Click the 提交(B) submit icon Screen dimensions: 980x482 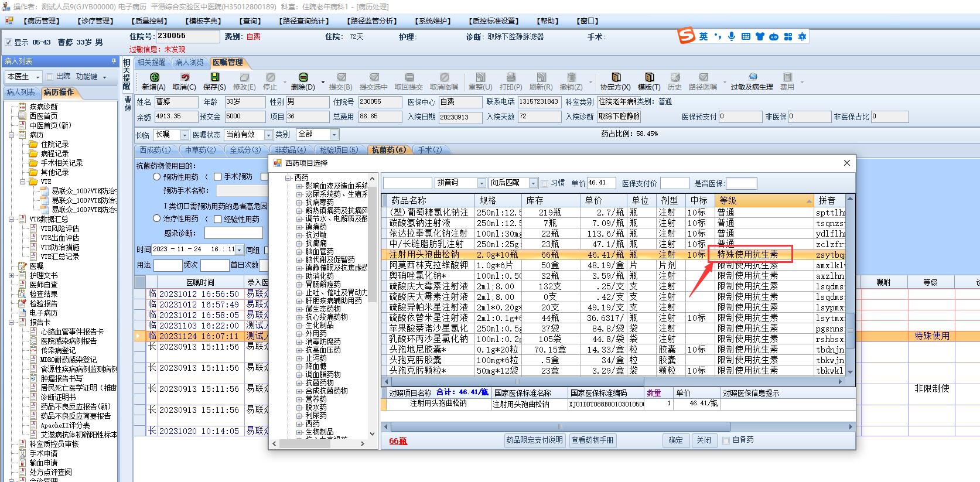tap(341, 77)
